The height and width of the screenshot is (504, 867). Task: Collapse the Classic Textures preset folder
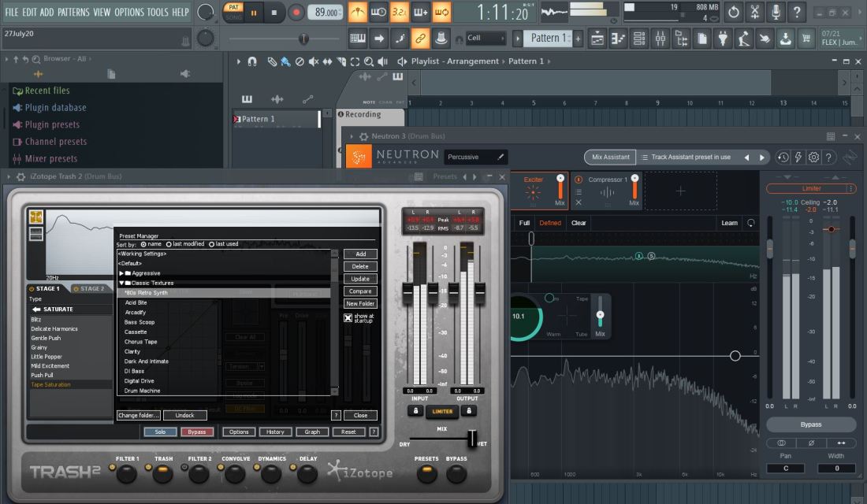[x=121, y=283]
